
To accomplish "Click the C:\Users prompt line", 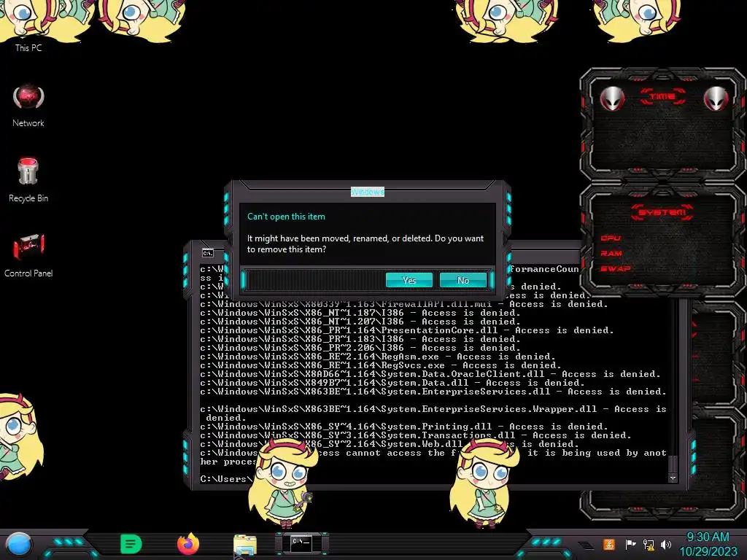I will click(x=226, y=478).
